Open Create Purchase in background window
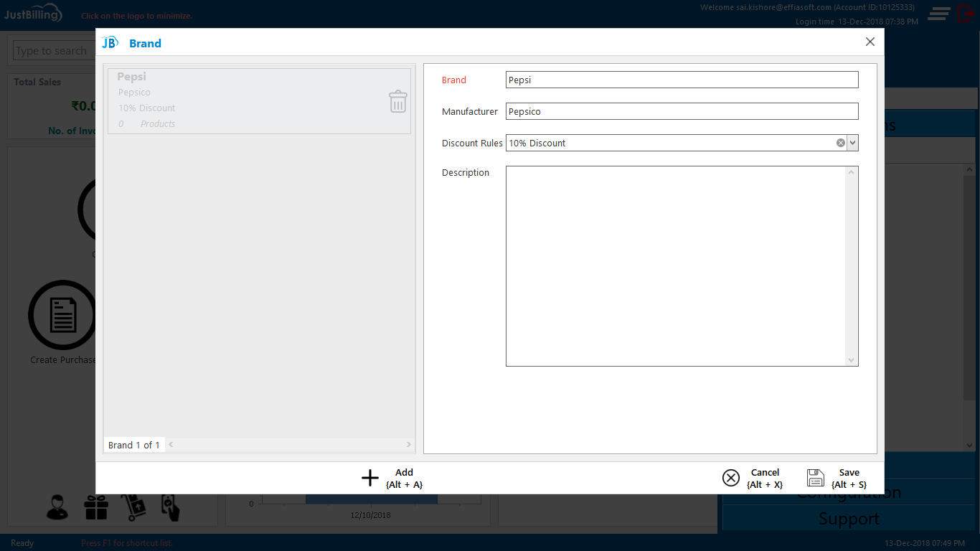Screen dimensions: 980x551 (62, 322)
